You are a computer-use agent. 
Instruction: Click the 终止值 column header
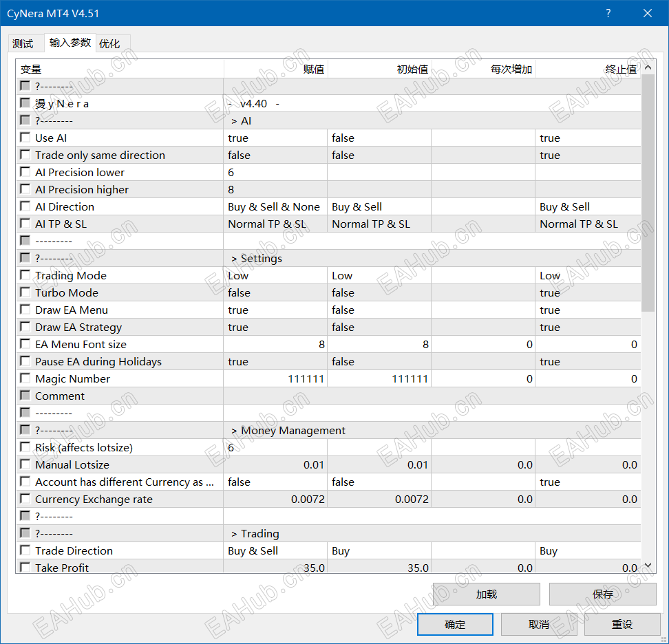(x=588, y=69)
